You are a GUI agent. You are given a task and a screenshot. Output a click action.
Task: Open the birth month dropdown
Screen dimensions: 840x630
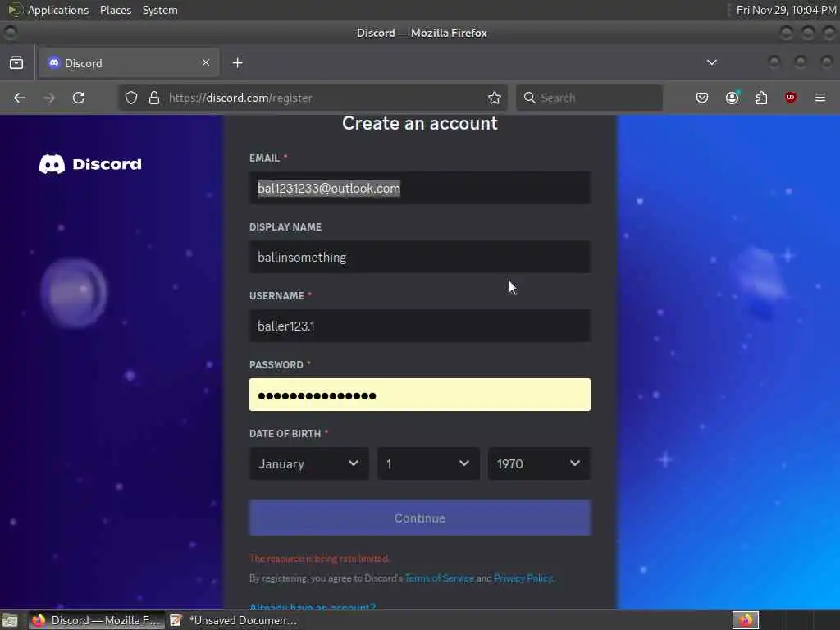(308, 464)
